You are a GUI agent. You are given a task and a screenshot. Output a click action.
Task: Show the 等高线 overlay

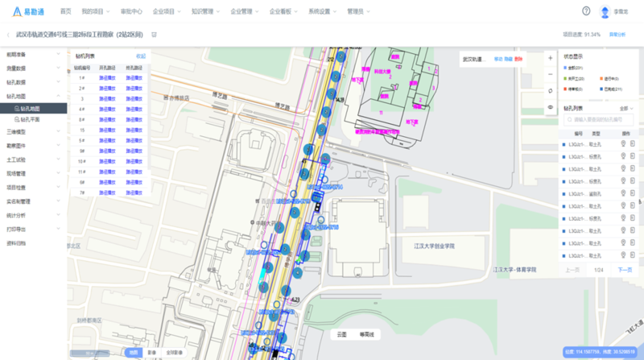pyautogui.click(x=366, y=334)
